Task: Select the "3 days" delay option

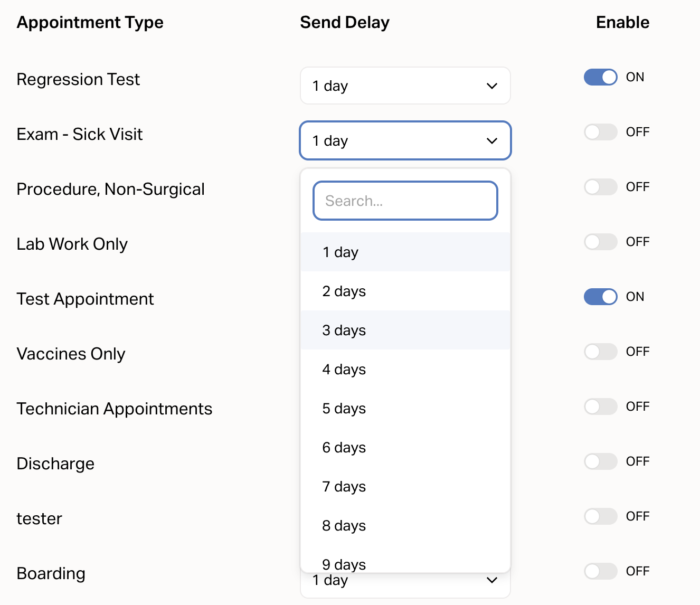Action: 405,330
